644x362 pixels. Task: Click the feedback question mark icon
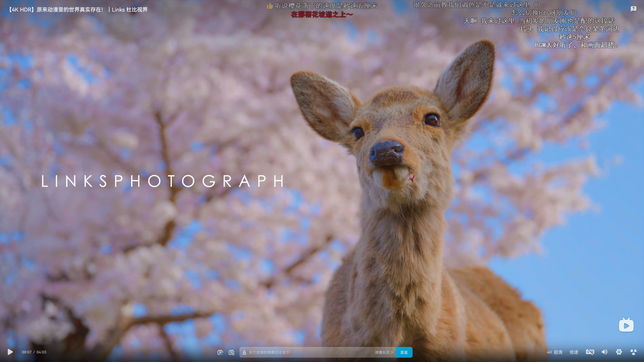(633, 9)
